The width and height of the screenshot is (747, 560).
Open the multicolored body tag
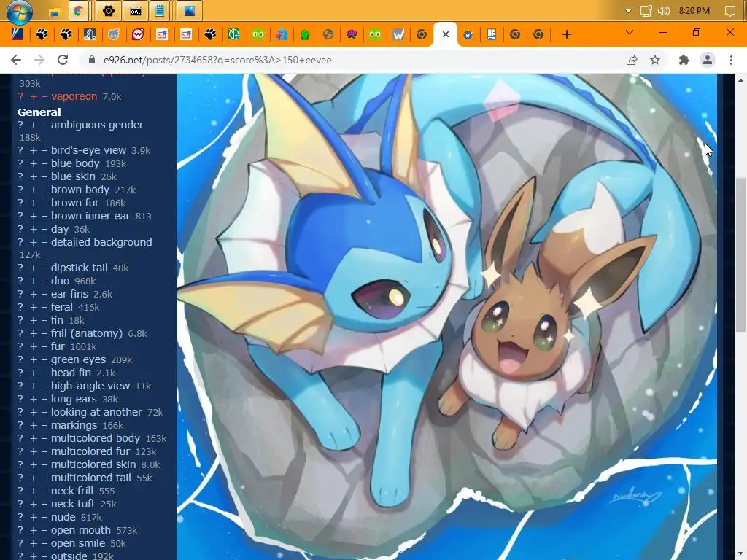pos(96,438)
